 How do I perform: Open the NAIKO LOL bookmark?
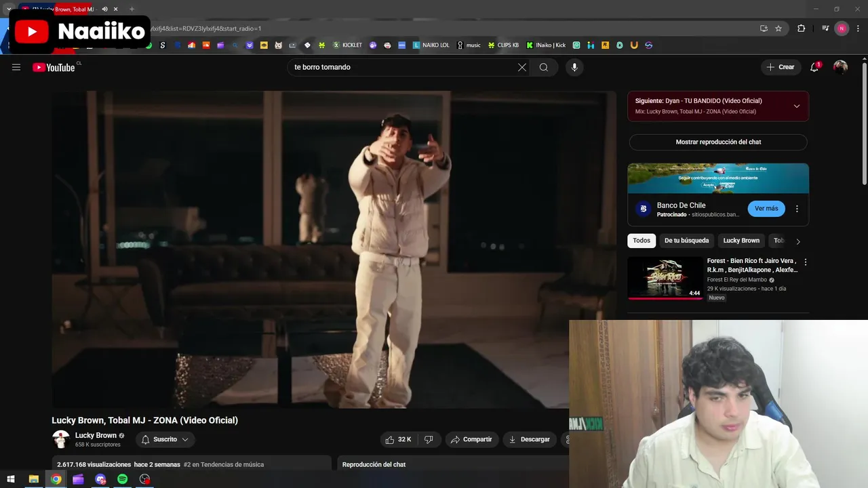click(x=431, y=45)
